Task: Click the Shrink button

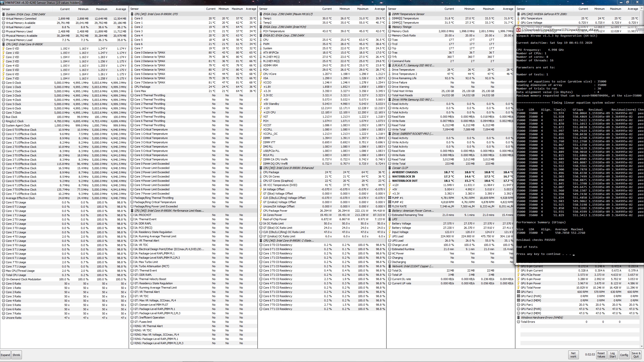Action: point(16,355)
